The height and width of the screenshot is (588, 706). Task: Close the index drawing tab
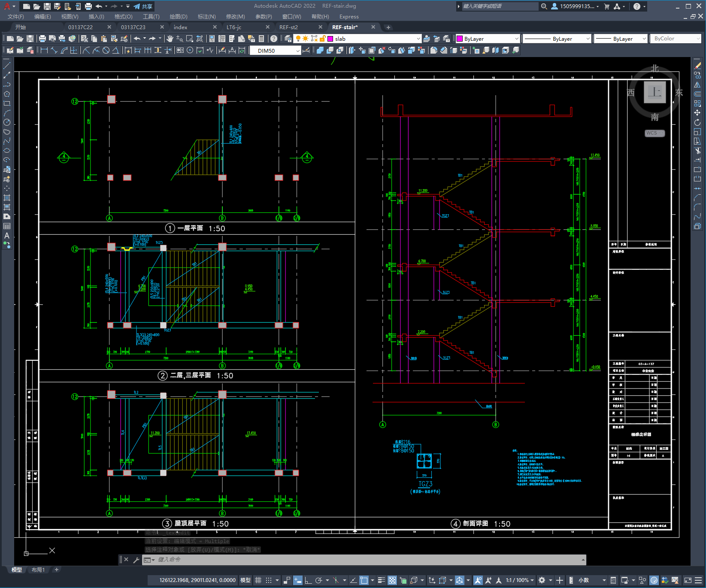pyautogui.click(x=215, y=27)
